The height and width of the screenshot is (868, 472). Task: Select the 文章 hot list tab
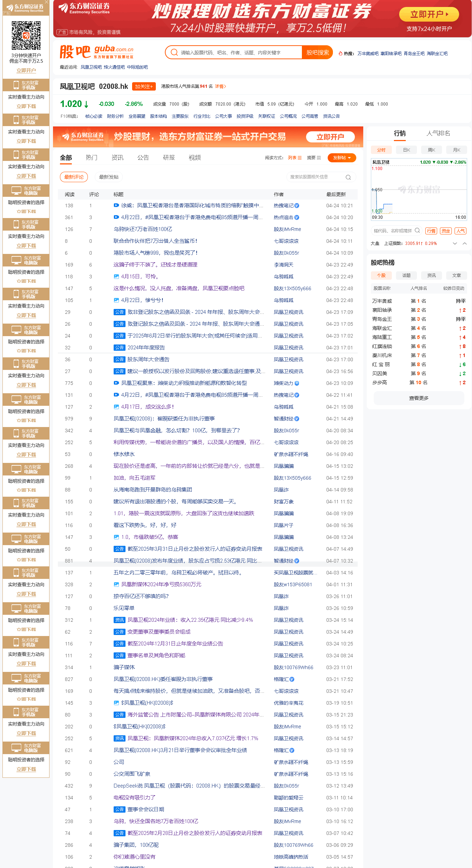click(457, 276)
